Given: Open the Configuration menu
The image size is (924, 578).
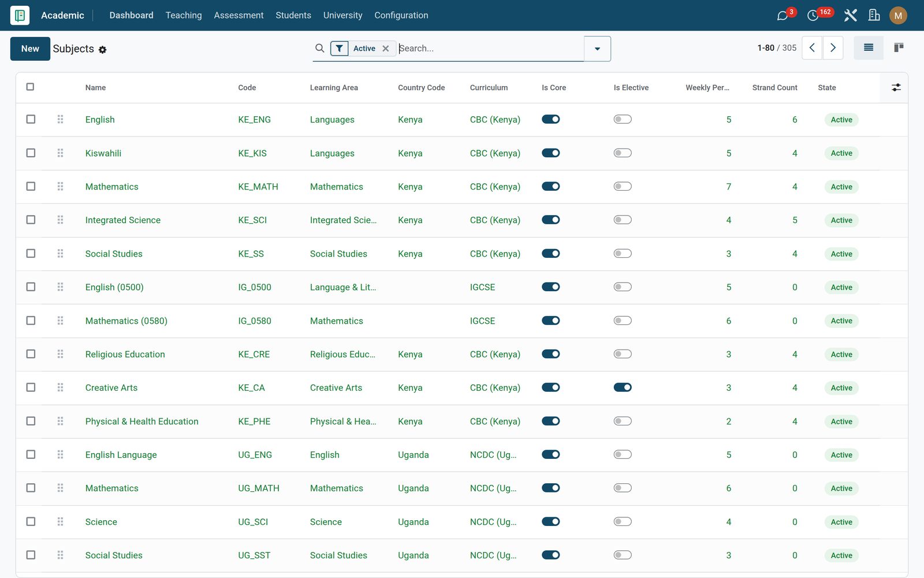Looking at the screenshot, I should click(401, 16).
